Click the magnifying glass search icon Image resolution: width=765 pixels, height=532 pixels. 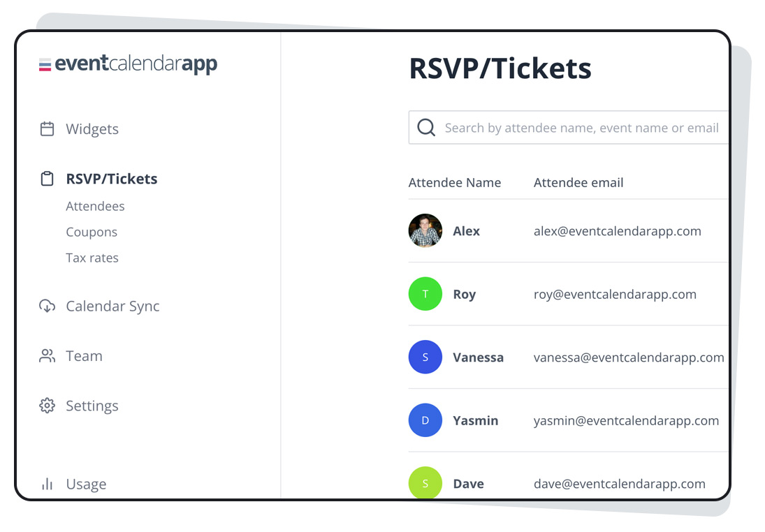click(425, 128)
